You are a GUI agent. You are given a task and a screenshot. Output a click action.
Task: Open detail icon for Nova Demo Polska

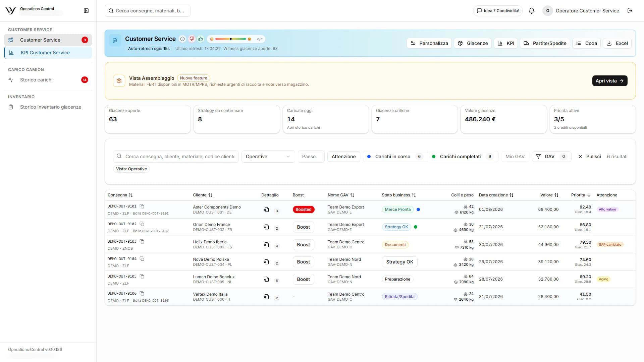pyautogui.click(x=266, y=262)
